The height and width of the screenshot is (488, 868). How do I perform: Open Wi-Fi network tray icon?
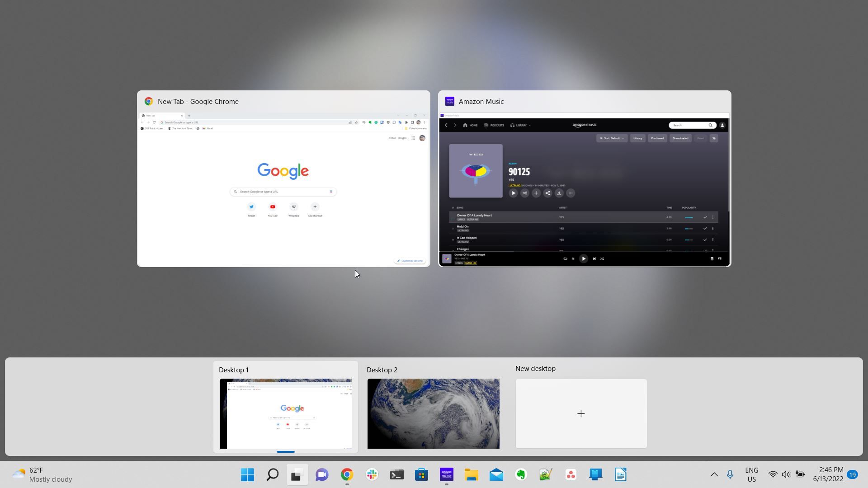[773, 474]
